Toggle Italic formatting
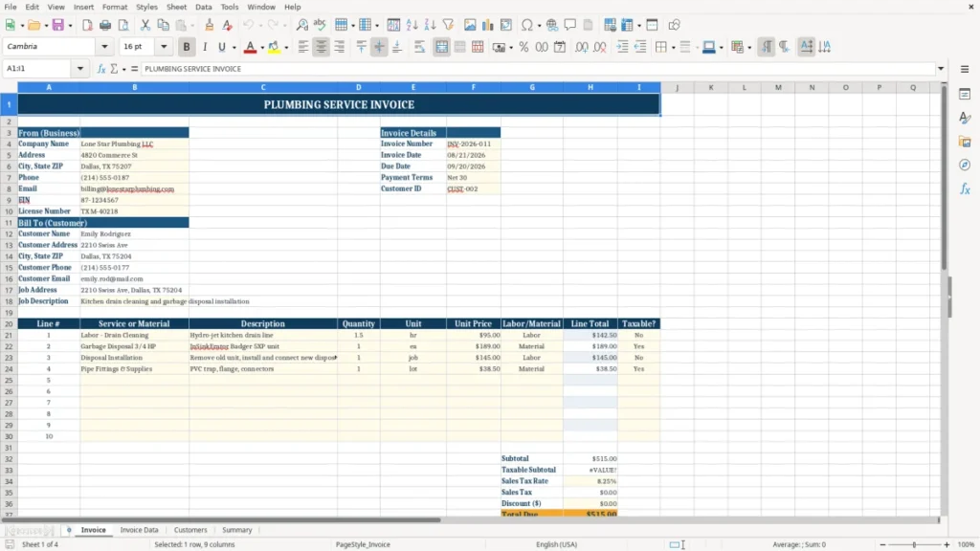The height and width of the screenshot is (551, 980). (205, 47)
